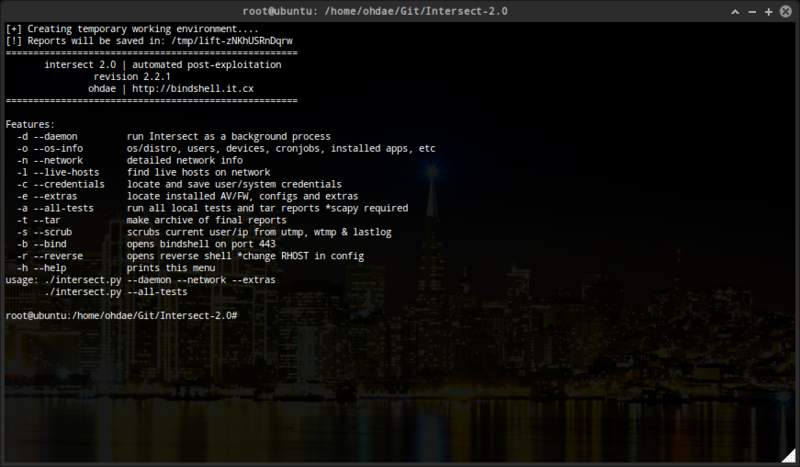Select the '-e --extras' option text
800x467 pixels.
pos(47,196)
